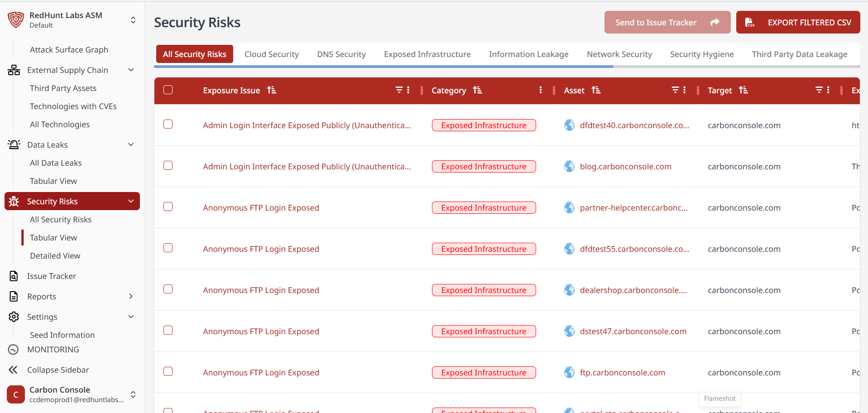The image size is (868, 413).
Task: Switch to the Network Security tab
Action: (619, 54)
